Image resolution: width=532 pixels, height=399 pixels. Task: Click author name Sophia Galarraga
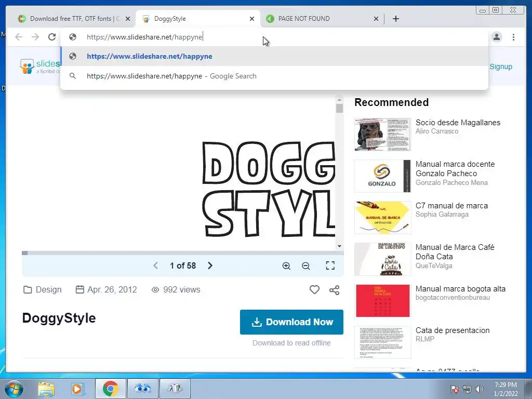tap(442, 215)
